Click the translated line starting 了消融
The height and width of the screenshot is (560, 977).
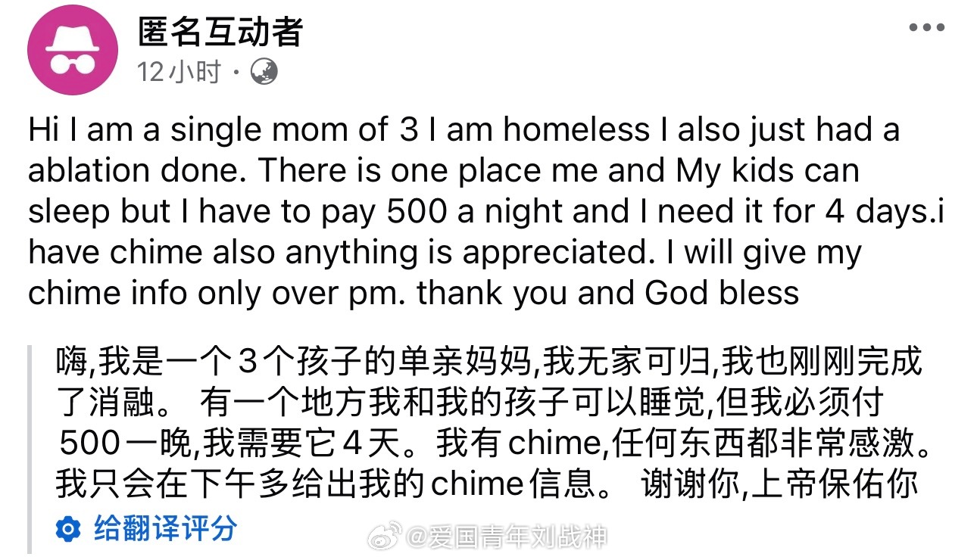point(470,403)
